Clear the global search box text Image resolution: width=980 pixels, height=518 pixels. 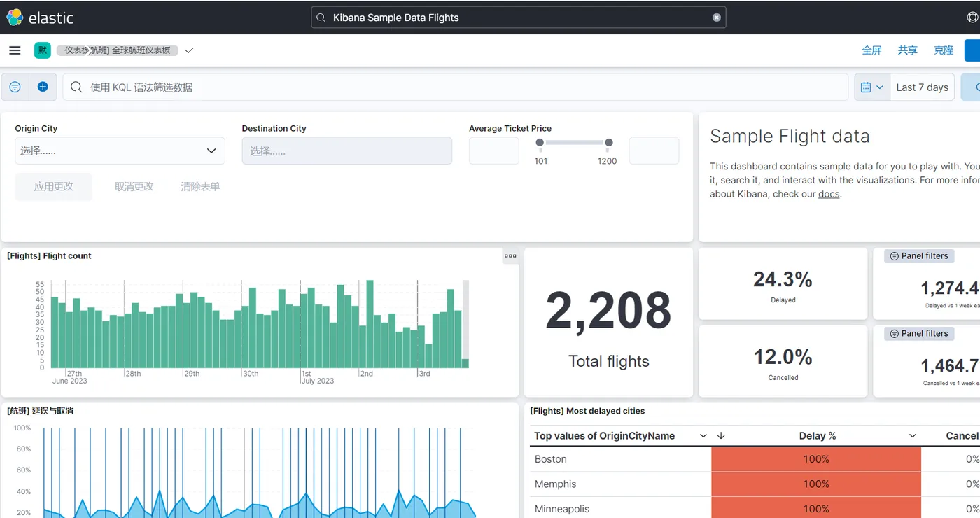716,17
